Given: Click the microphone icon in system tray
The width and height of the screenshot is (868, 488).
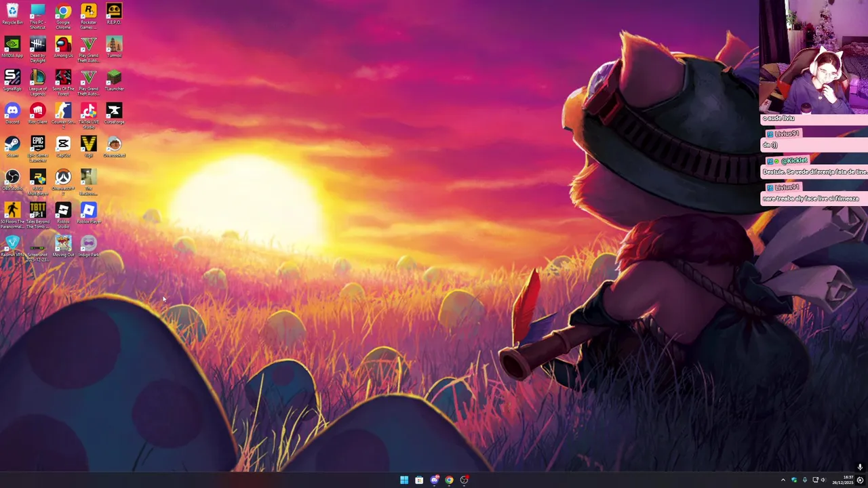Looking at the screenshot, I should (805, 480).
